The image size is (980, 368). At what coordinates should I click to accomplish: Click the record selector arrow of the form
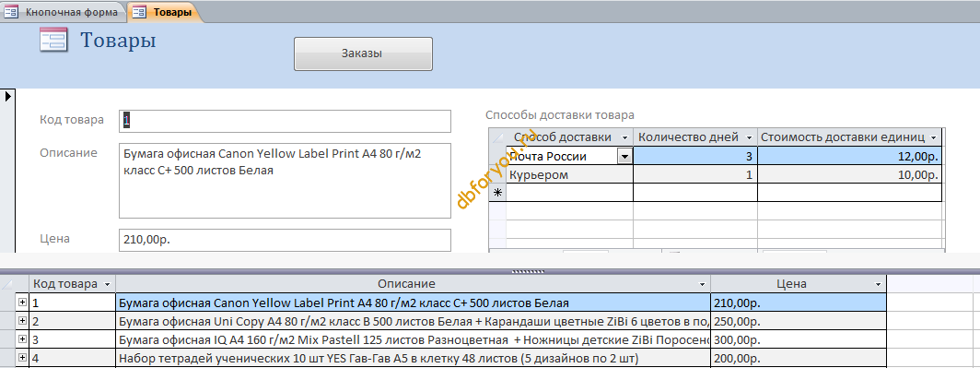coord(6,96)
